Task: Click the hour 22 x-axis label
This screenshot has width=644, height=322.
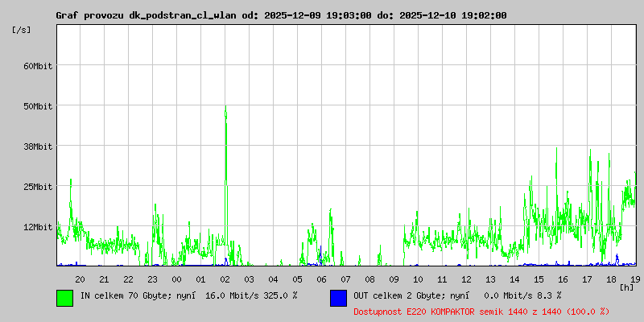Action: tap(129, 279)
